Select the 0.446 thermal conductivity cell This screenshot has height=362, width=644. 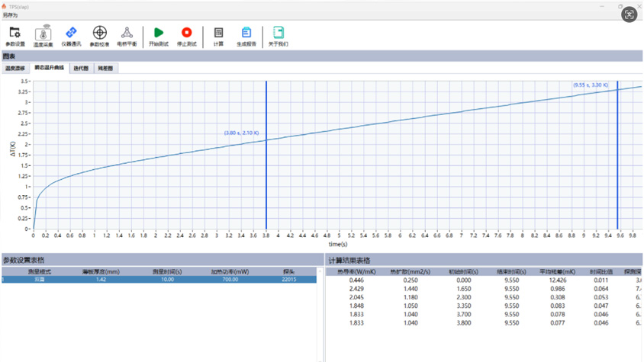coord(356,280)
